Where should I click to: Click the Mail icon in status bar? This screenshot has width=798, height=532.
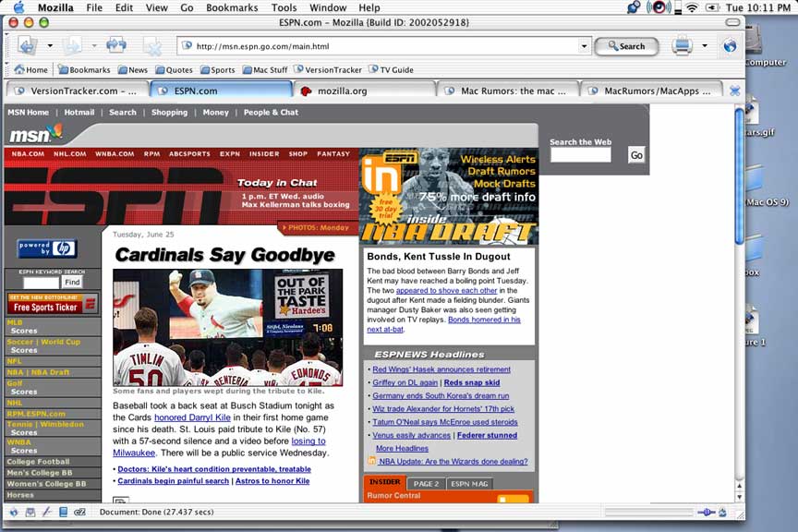coord(30,513)
